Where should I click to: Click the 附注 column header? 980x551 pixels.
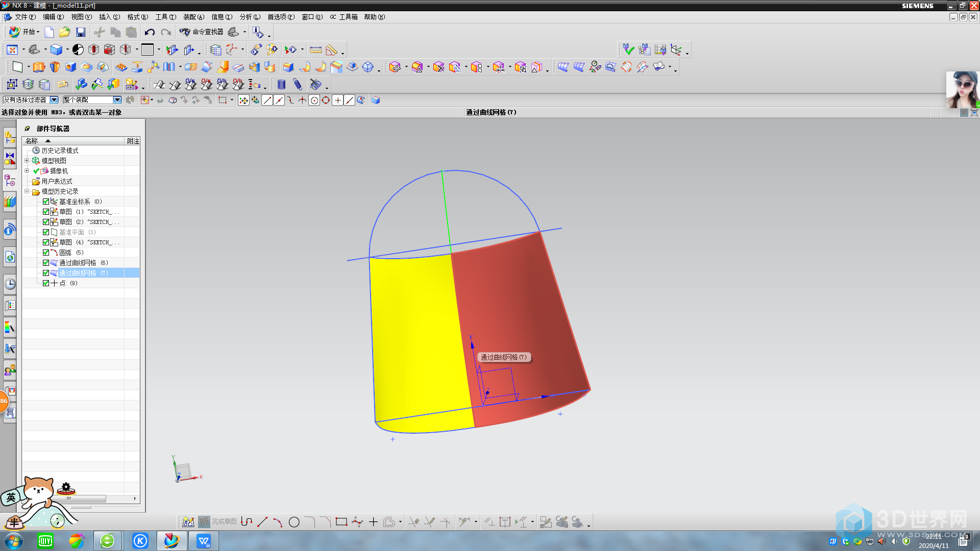133,141
